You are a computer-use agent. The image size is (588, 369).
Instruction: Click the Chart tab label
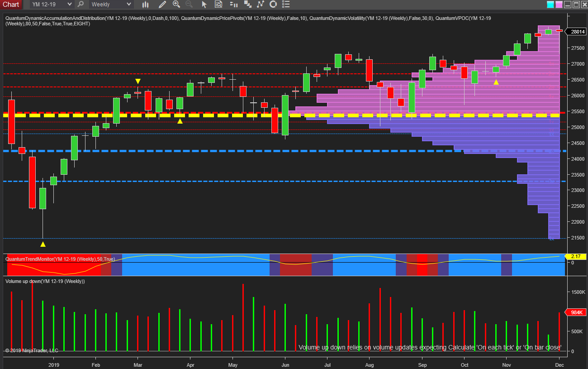pyautogui.click(x=11, y=5)
